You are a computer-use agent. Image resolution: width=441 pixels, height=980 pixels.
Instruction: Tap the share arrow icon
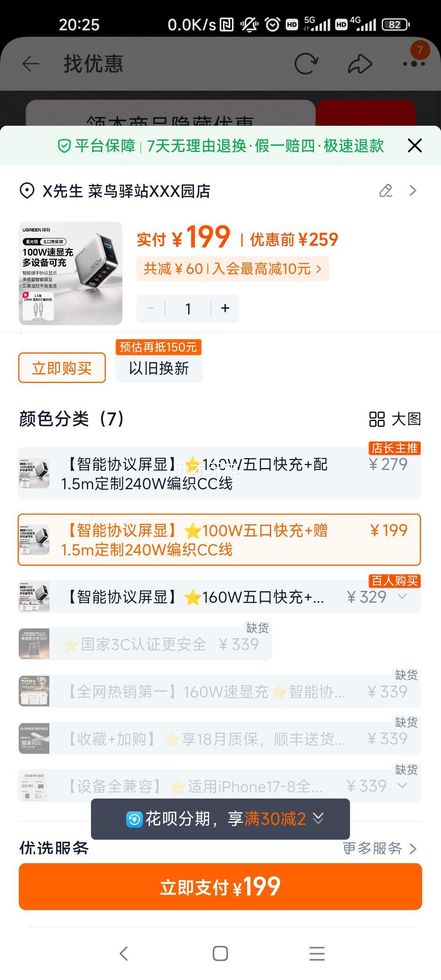(x=360, y=64)
